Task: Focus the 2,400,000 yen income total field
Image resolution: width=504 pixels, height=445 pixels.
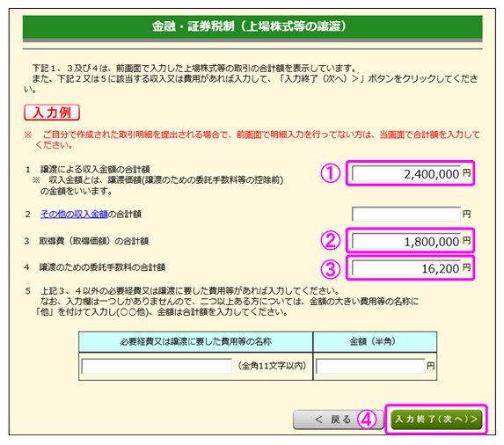Action: point(406,173)
